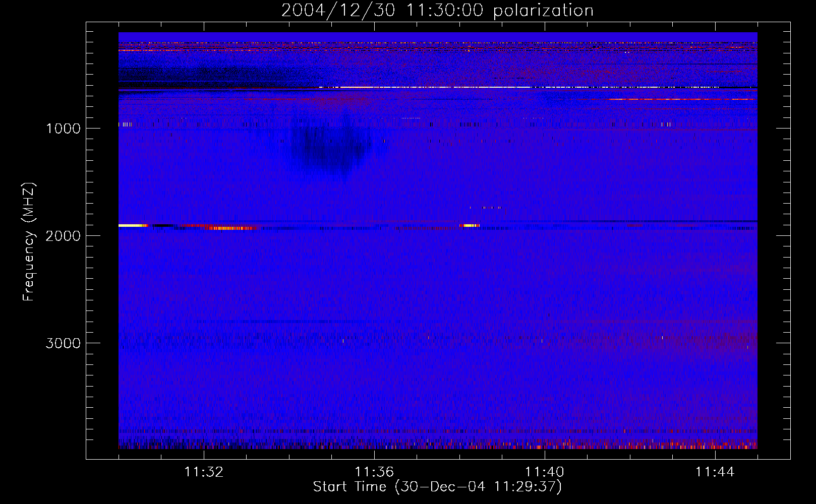Click the 2000 frequency tick label
The image size is (816, 504).
tap(63, 236)
